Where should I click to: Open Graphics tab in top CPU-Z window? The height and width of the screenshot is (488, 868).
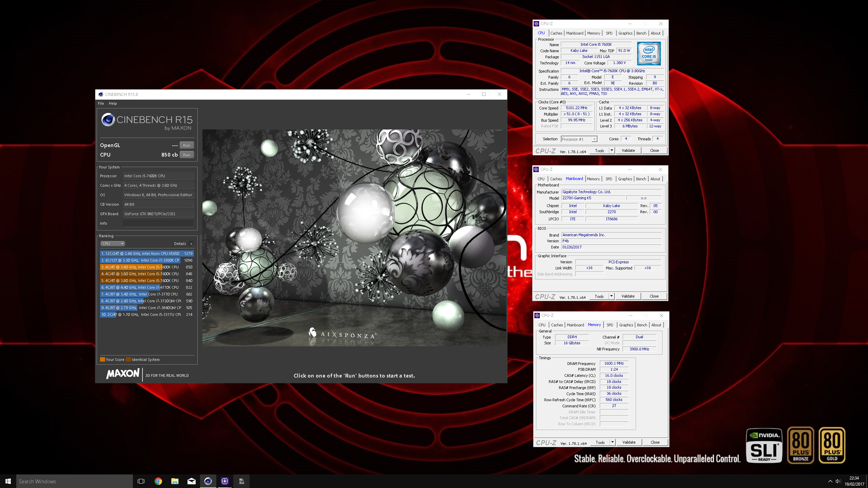click(x=625, y=33)
